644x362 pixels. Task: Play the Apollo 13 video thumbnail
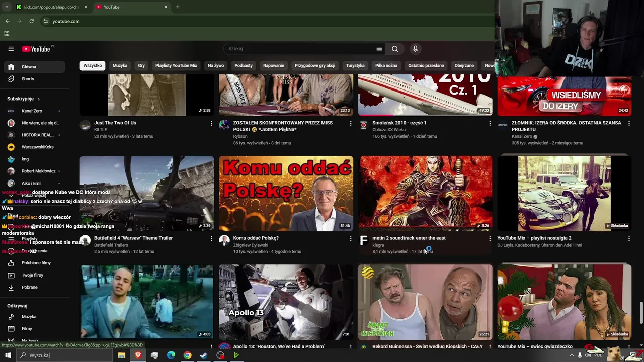click(x=286, y=302)
